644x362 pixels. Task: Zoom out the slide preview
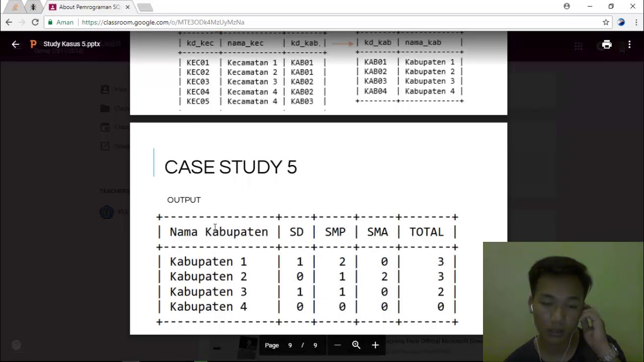tap(338, 345)
